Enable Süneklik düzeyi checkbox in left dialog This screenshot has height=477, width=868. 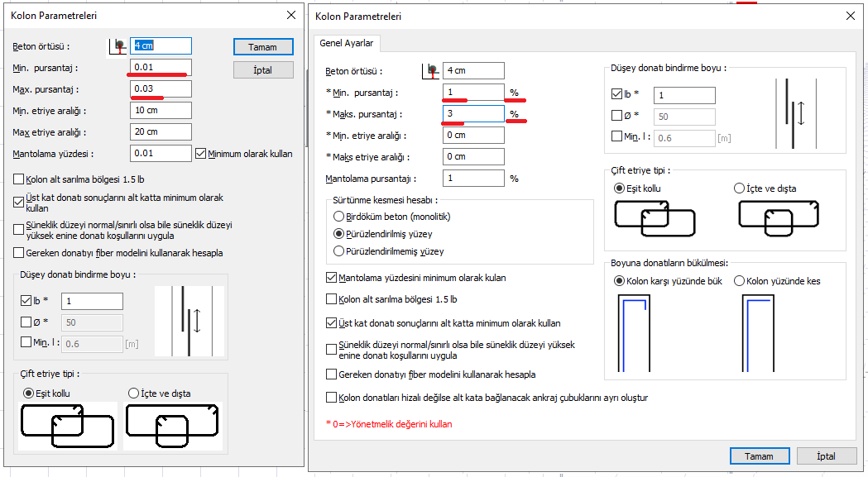19,230
